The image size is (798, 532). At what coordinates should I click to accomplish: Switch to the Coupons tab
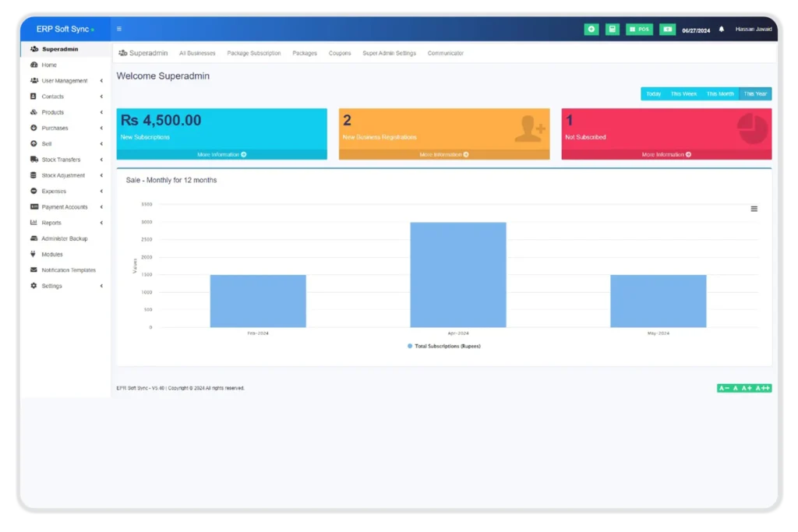(x=340, y=53)
